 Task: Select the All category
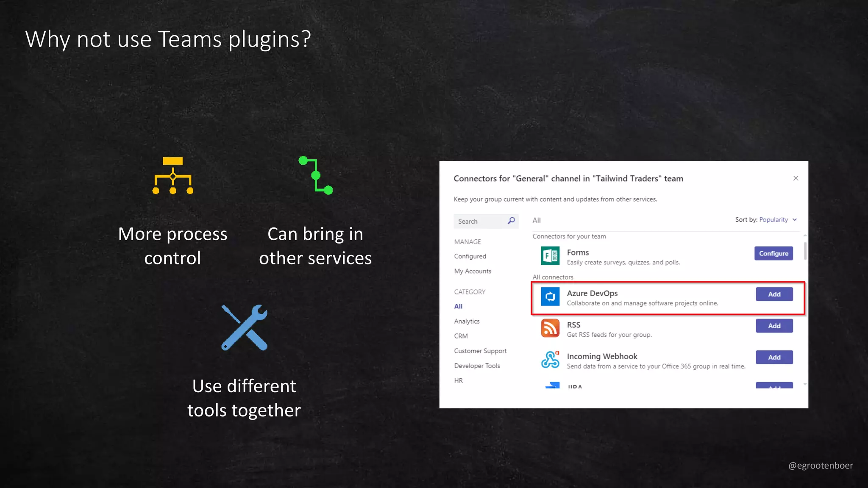point(458,306)
